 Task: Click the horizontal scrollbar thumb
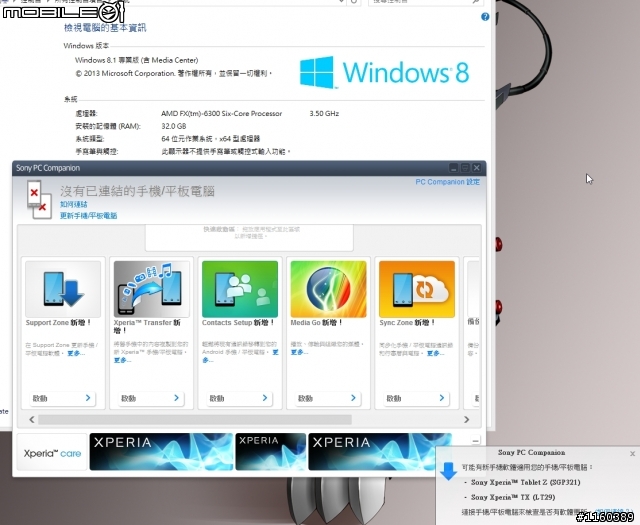(x=195, y=419)
